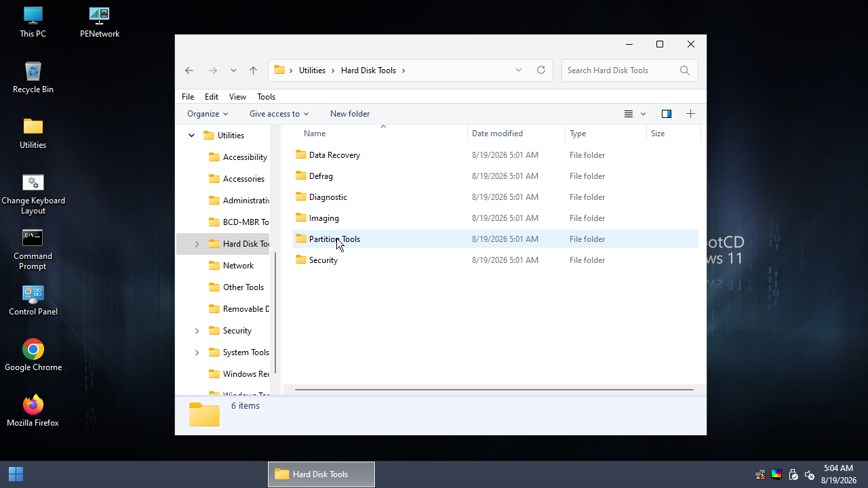Expand the Security tree node
Image resolution: width=868 pixels, height=488 pixels.
(x=197, y=331)
